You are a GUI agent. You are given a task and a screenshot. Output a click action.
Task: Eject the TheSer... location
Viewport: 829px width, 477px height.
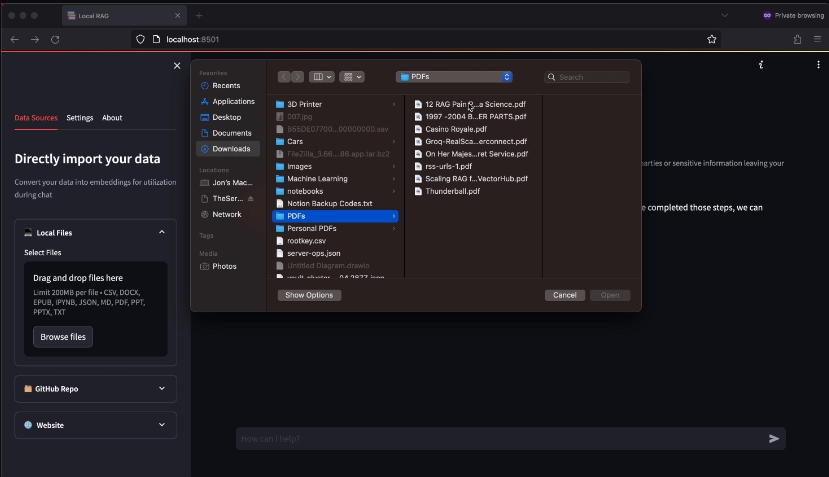[250, 199]
